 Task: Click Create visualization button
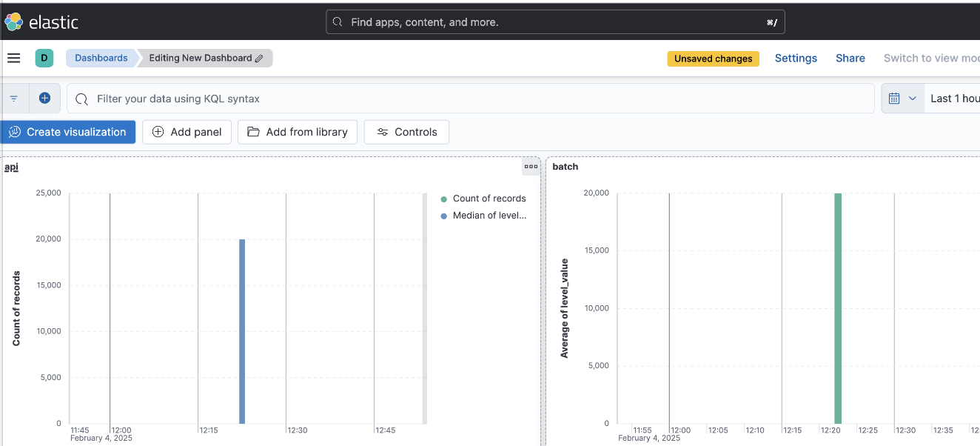coord(67,132)
